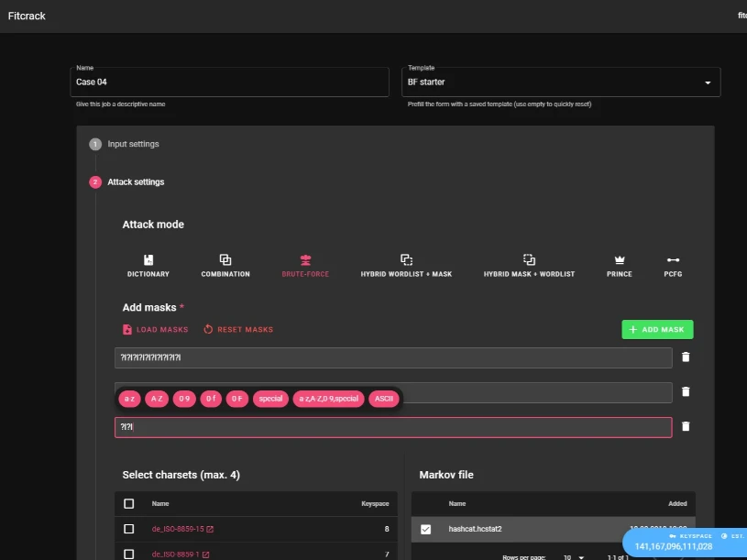The width and height of the screenshot is (747, 560).
Task: Check the de_ISO-8859-15 charset checkbox
Action: [x=128, y=530]
